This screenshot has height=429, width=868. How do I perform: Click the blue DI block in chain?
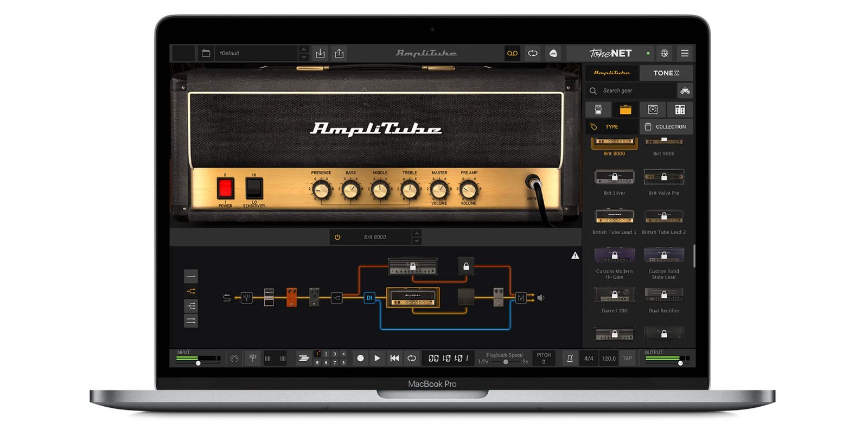coord(369,298)
